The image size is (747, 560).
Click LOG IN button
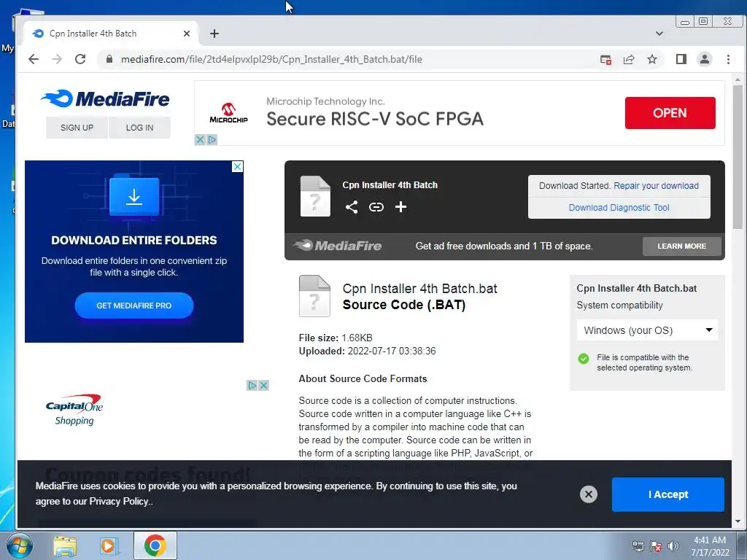point(139,128)
